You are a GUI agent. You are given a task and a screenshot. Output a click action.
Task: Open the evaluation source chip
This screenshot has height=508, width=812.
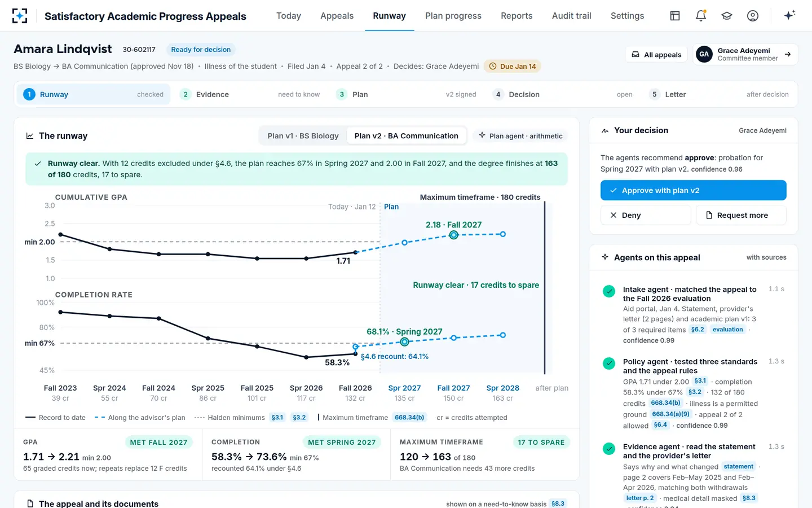point(728,330)
